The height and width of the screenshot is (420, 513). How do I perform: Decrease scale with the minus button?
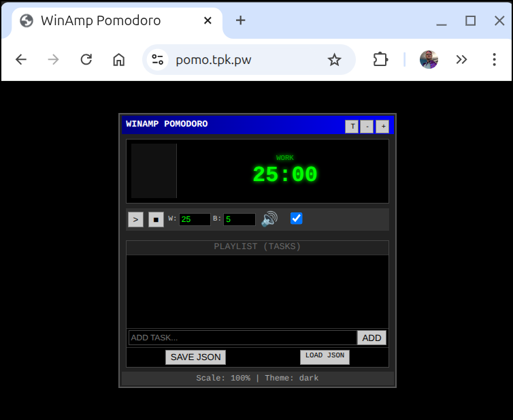367,127
